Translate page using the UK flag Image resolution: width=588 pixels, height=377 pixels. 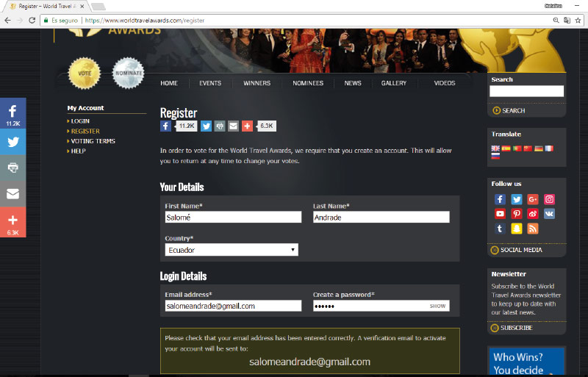coord(495,148)
